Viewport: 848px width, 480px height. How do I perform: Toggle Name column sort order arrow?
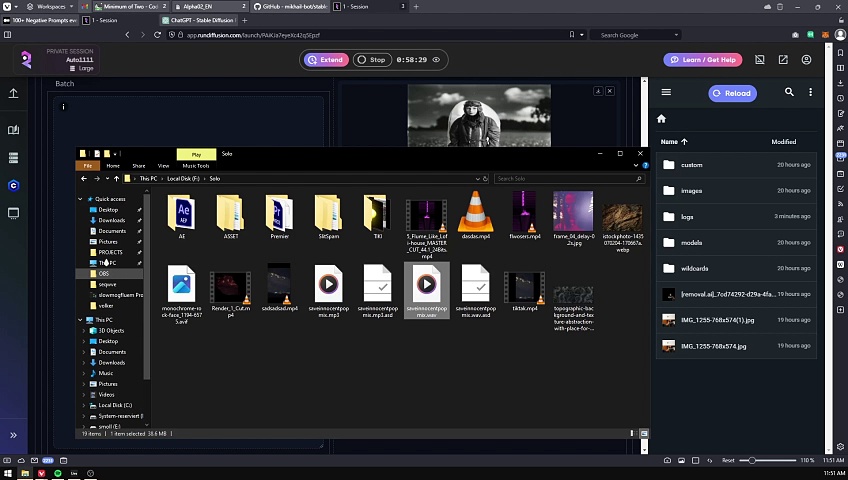685,142
